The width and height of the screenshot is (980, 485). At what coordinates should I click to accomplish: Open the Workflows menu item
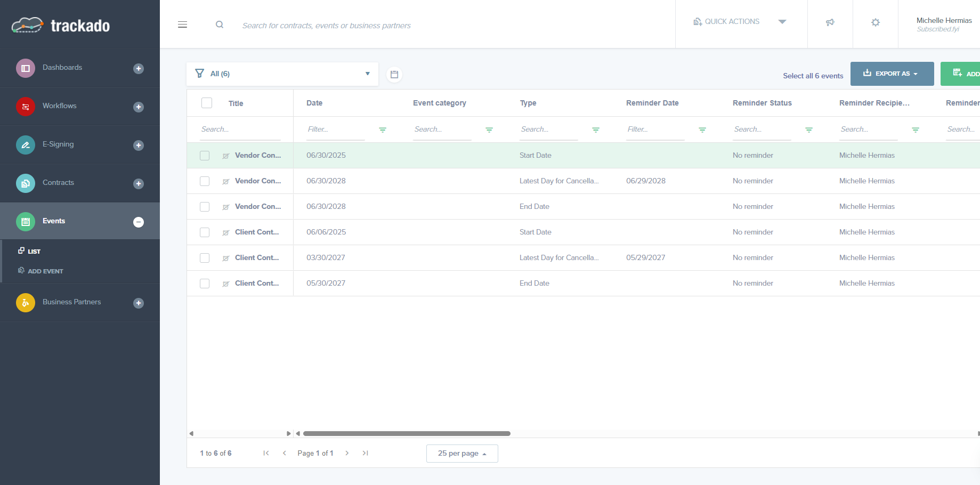click(60, 106)
